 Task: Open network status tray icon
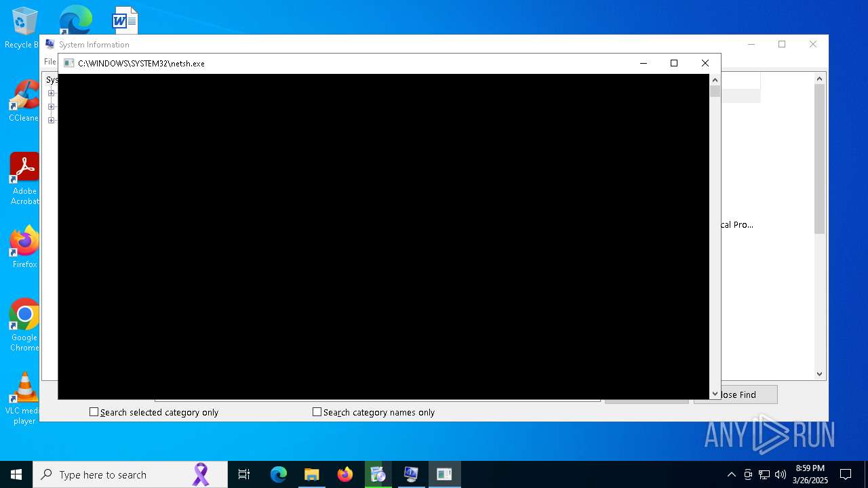(x=764, y=474)
